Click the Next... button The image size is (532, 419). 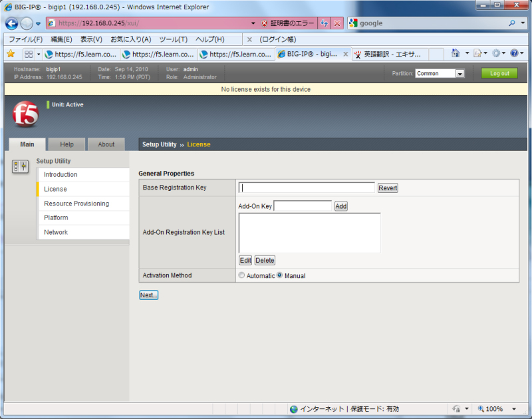point(148,295)
